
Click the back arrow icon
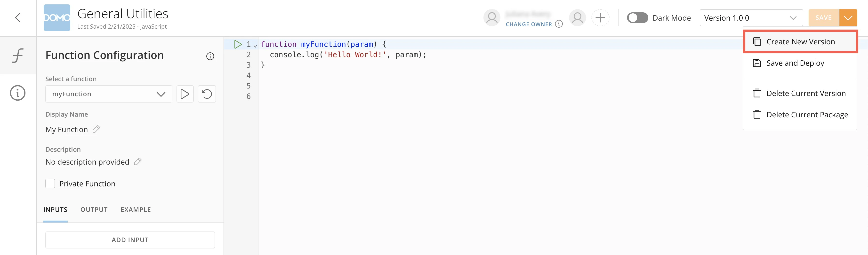pos(18,18)
